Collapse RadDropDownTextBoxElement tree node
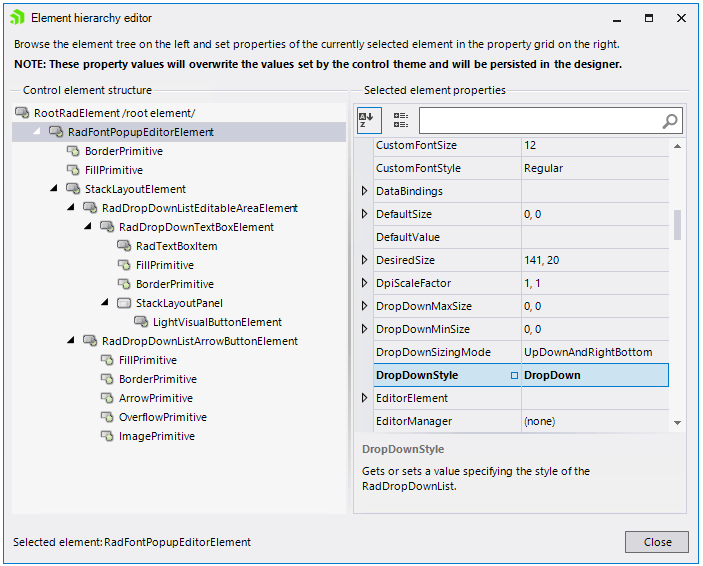The width and height of the screenshot is (703, 566). click(88, 226)
